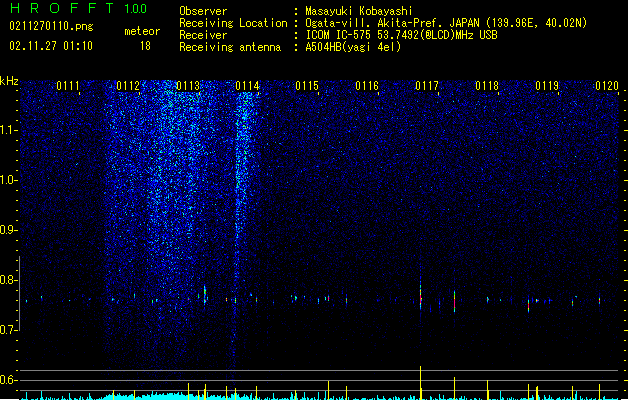The image size is (629, 400).
Task: Select the A504HB(yagi 4el) antenna text
Action: click(353, 47)
